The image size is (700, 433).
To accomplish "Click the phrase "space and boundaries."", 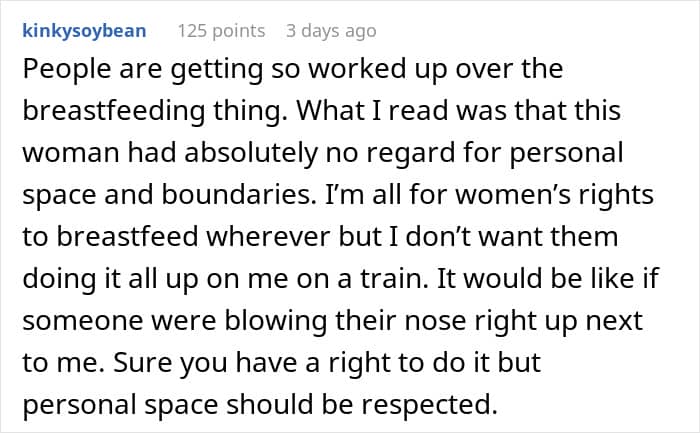I will click(170, 196).
